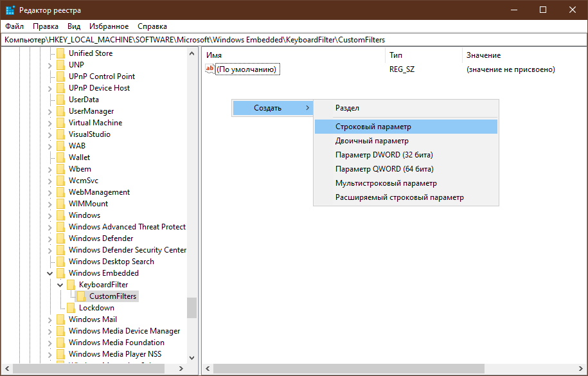Viewport: 588px width, 376px height.
Task: Click the UserData folder icon
Action: [x=61, y=100]
